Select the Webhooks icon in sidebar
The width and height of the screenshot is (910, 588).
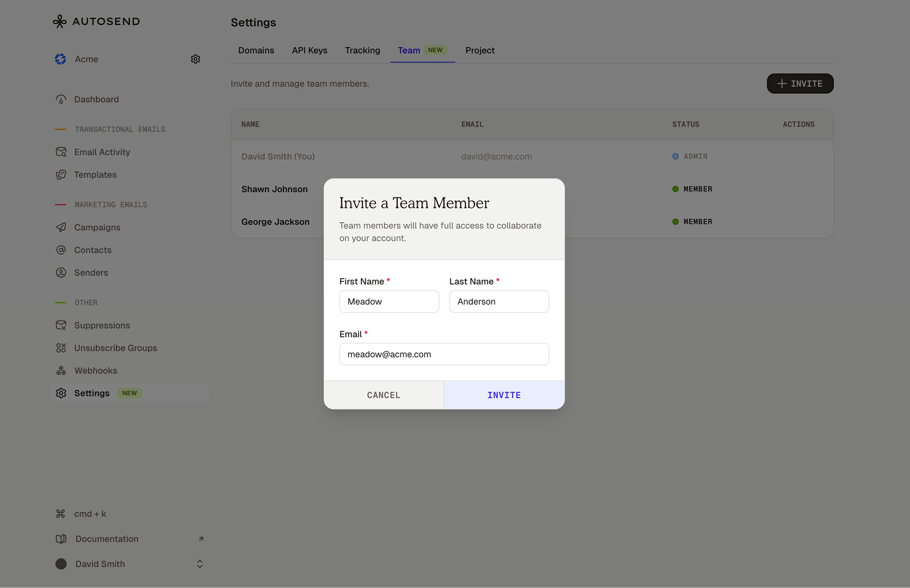coord(61,370)
